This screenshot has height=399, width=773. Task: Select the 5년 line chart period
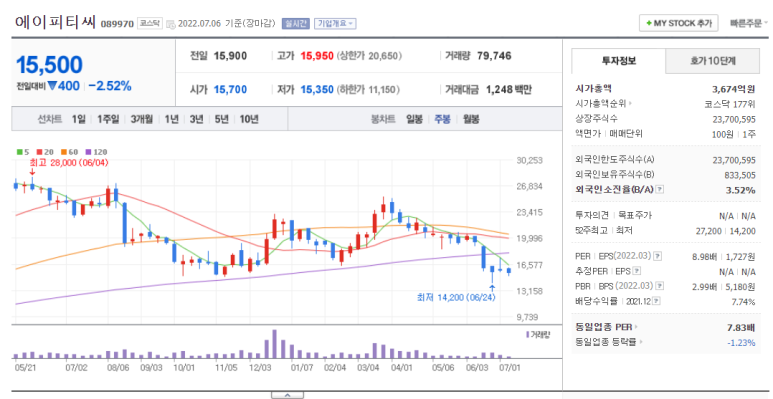coord(221,119)
